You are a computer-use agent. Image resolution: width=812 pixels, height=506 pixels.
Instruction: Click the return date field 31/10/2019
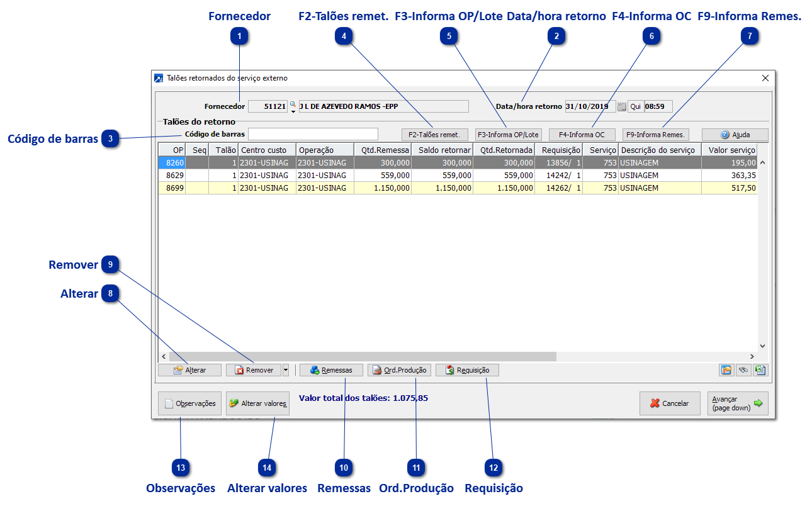point(590,106)
